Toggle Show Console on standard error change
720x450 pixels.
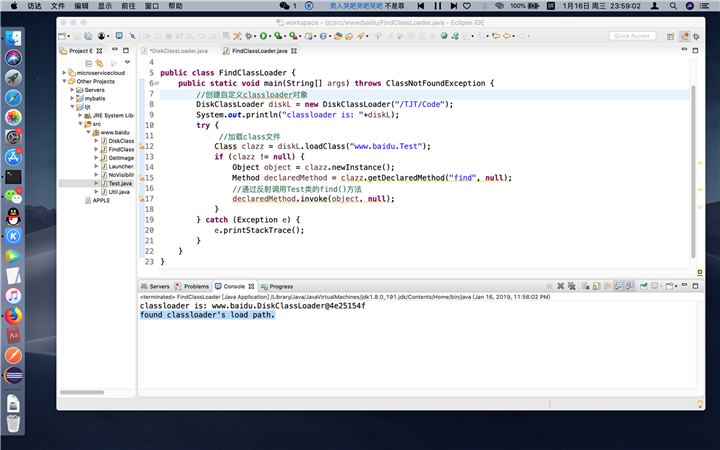click(x=630, y=286)
